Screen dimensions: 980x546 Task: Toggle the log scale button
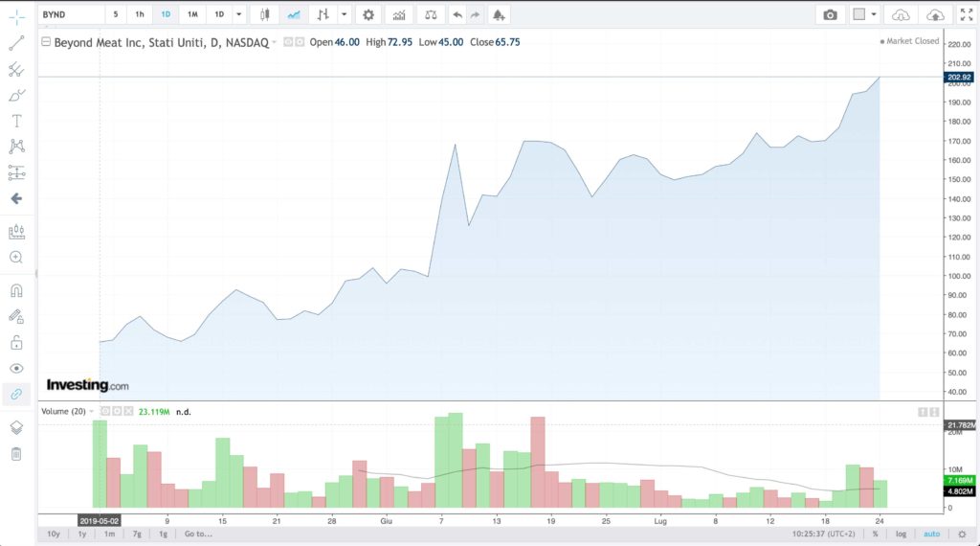point(901,535)
